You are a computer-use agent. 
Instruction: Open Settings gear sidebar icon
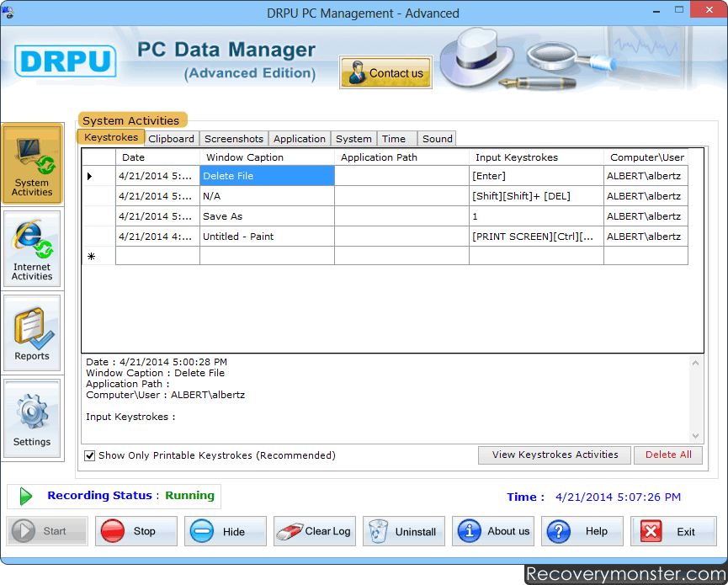[x=32, y=419]
